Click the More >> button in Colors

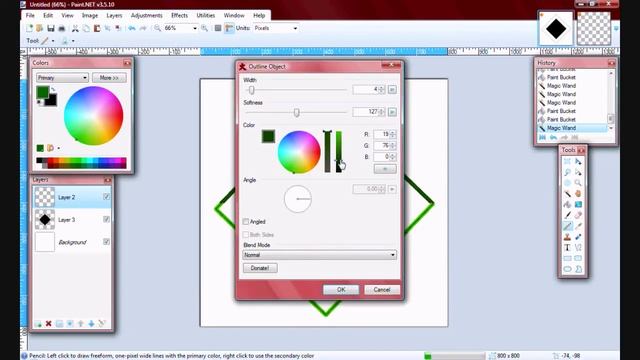[x=109, y=78]
